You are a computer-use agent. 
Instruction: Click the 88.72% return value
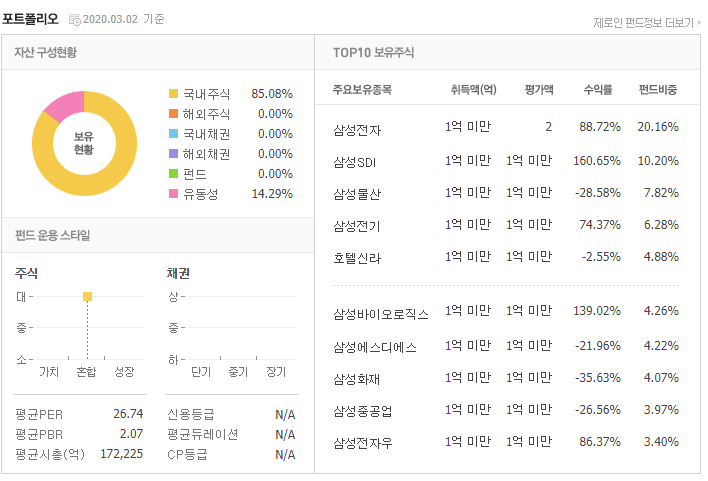tap(600, 127)
